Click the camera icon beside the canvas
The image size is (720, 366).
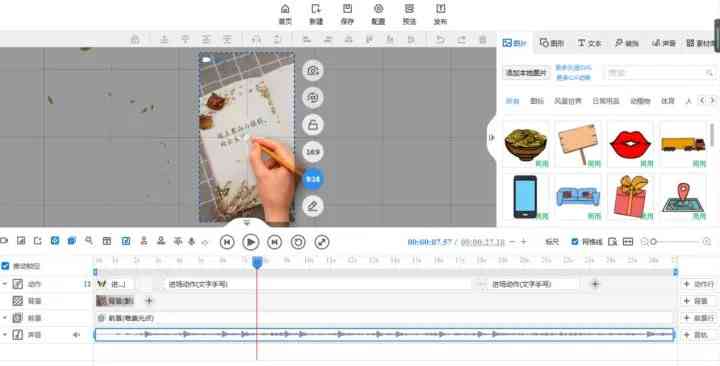pos(313,71)
